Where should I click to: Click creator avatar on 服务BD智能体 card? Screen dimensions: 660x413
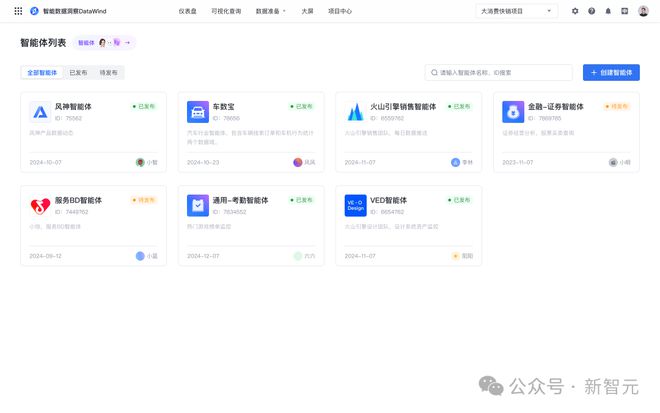click(140, 256)
